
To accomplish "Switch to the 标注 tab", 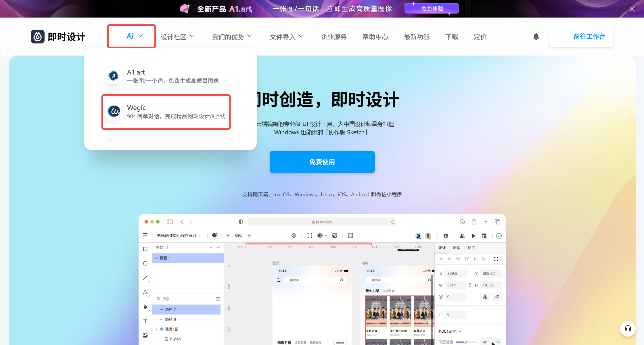I will (471, 247).
